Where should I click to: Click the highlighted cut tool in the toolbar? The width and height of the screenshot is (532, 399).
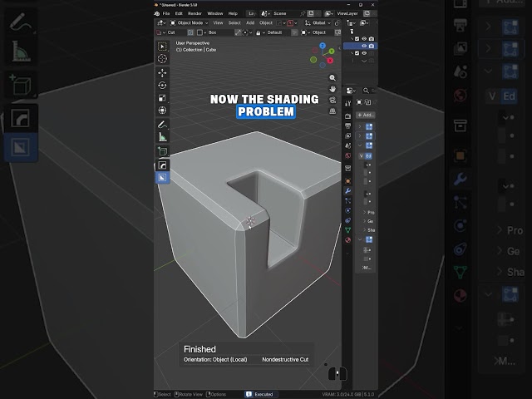[162, 177]
